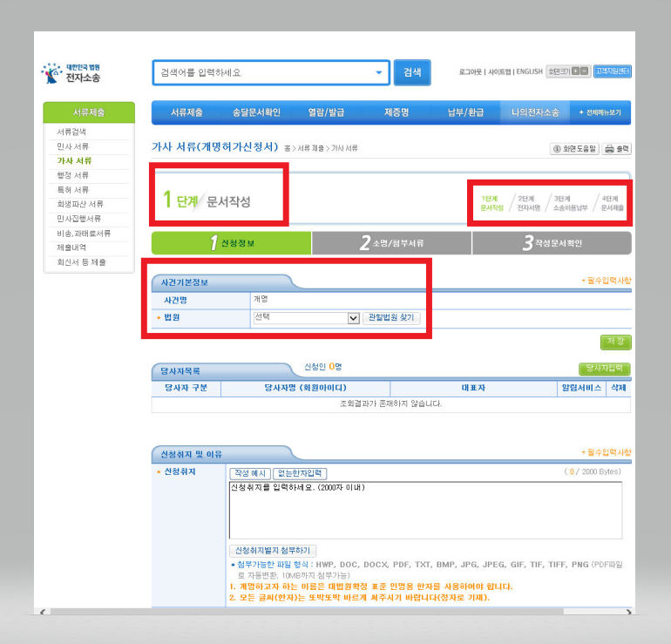Click the 2단계 전자서명 step indicator
This screenshot has width=671, height=644.
tap(528, 203)
